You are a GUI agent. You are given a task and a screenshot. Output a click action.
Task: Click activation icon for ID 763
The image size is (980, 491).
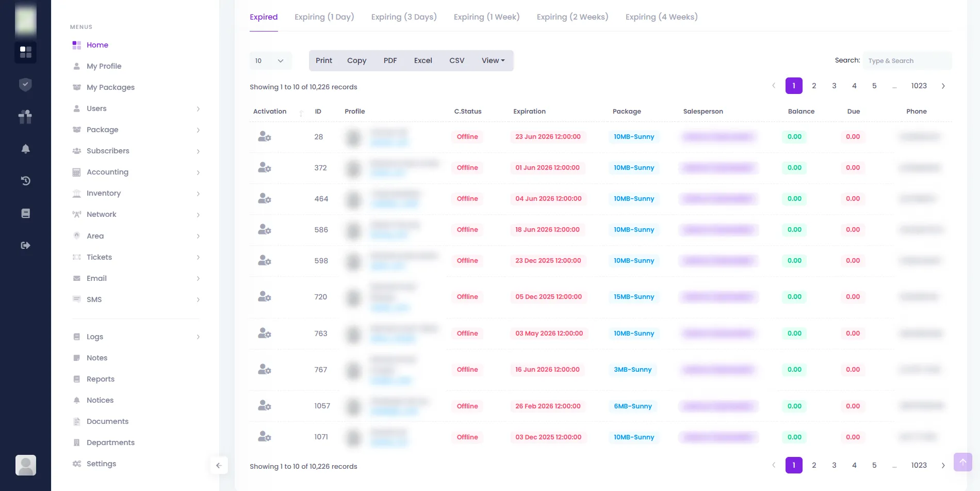(265, 334)
